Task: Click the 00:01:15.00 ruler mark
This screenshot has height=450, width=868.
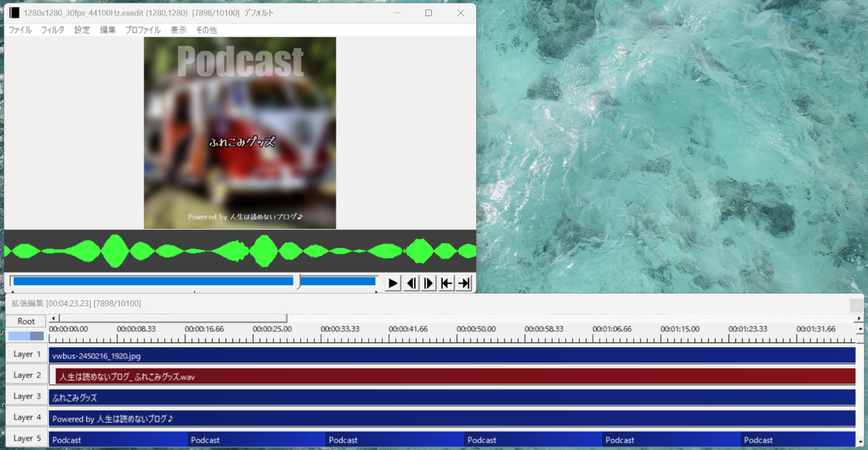Action: point(680,329)
